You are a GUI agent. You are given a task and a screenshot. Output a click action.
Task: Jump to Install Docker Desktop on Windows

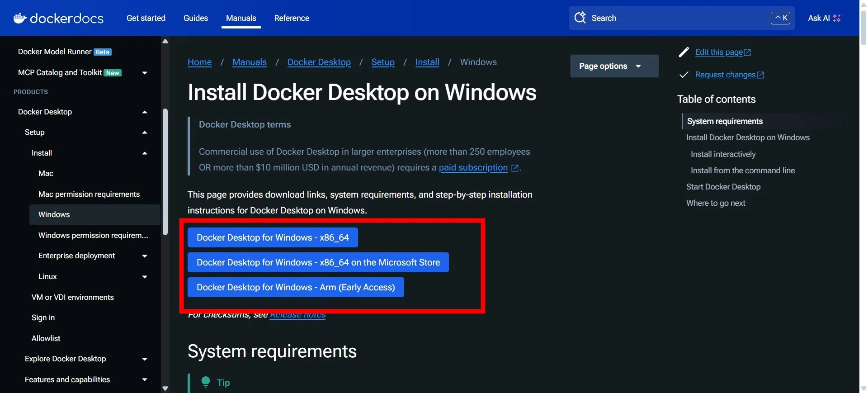coord(748,137)
